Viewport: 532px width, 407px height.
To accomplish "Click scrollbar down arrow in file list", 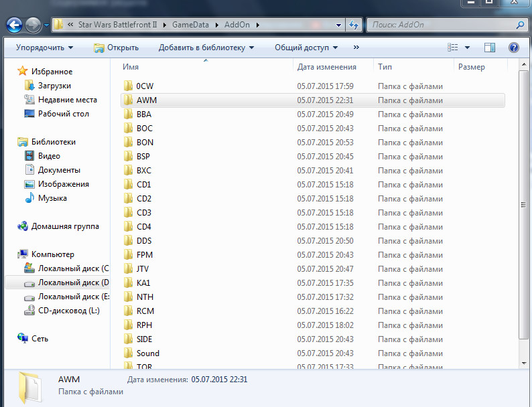I will coord(523,363).
